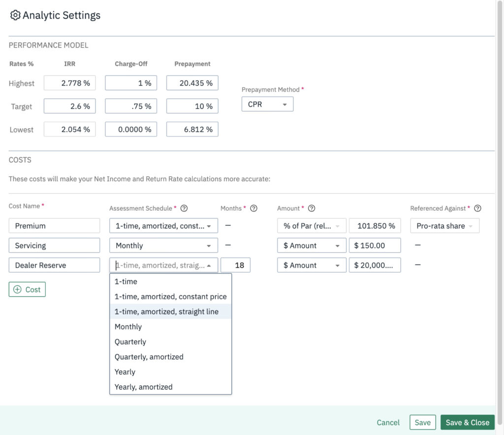
Task: Open the Servicing Amount type dropdown
Action: click(x=311, y=245)
